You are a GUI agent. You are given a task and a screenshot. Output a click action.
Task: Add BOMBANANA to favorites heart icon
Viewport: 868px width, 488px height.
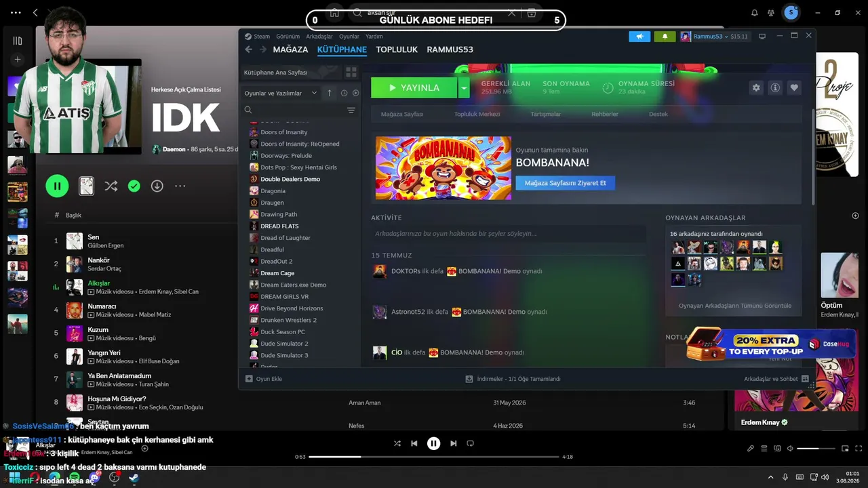pos(794,87)
